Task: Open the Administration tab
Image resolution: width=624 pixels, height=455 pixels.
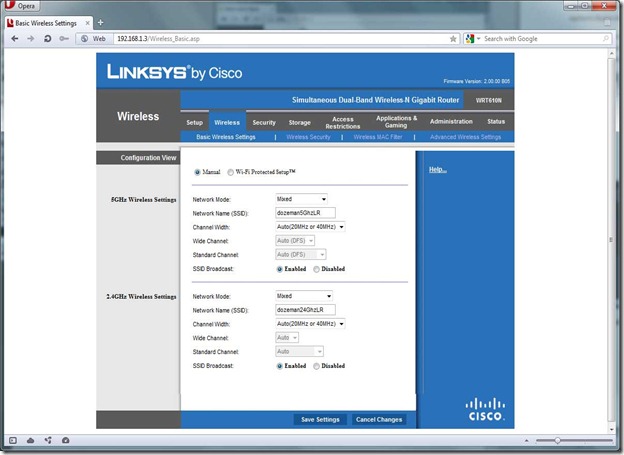Action: point(451,121)
